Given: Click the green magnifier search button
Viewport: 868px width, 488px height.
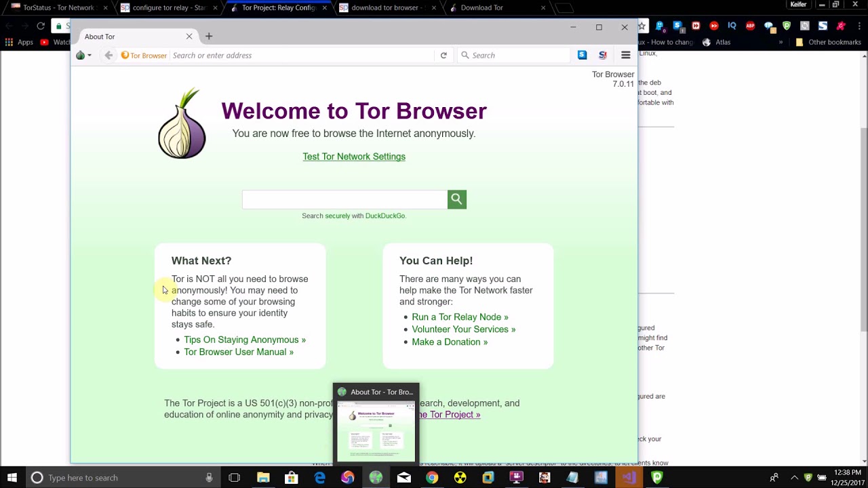Looking at the screenshot, I should pos(457,199).
